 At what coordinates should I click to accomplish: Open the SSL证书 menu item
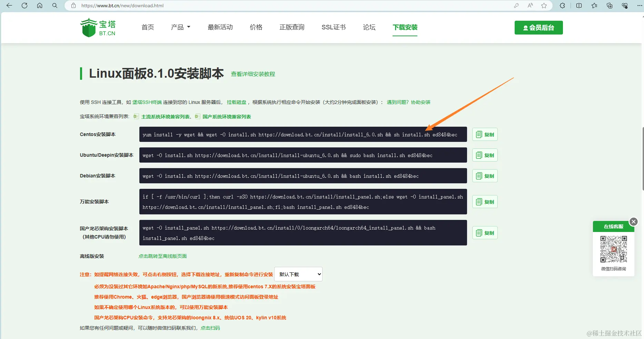coord(334,27)
